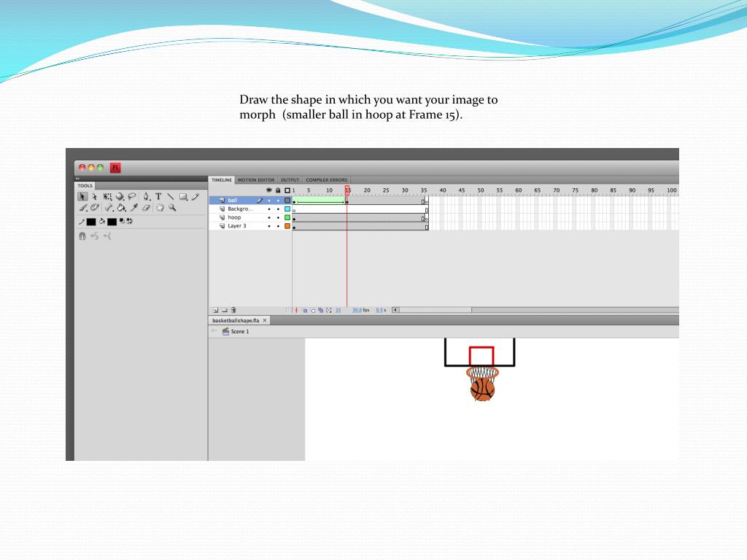747x560 pixels.
Task: Select the Free Transform tool
Action: tap(108, 197)
